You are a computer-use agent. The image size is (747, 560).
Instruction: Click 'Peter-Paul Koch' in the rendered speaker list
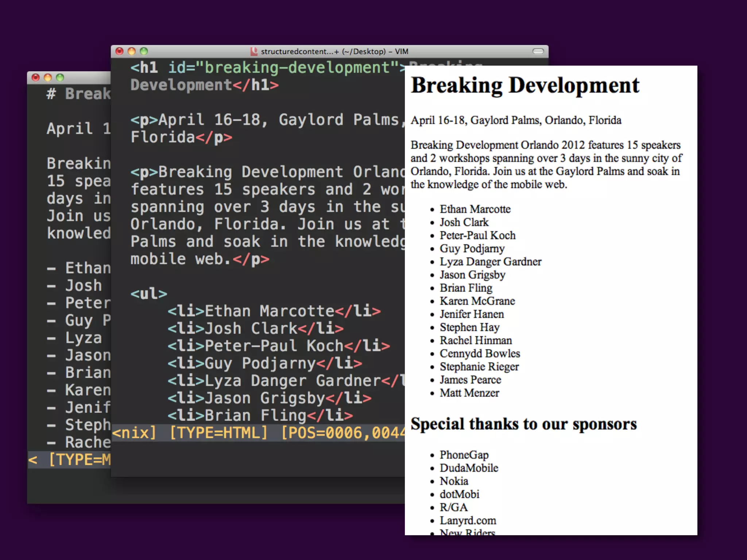(x=478, y=236)
